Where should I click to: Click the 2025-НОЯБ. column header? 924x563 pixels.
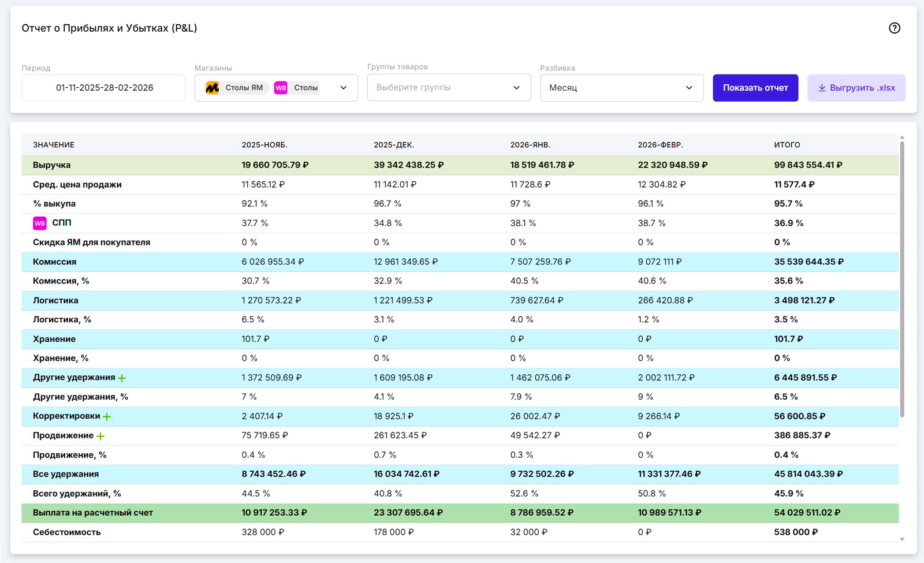click(x=264, y=145)
